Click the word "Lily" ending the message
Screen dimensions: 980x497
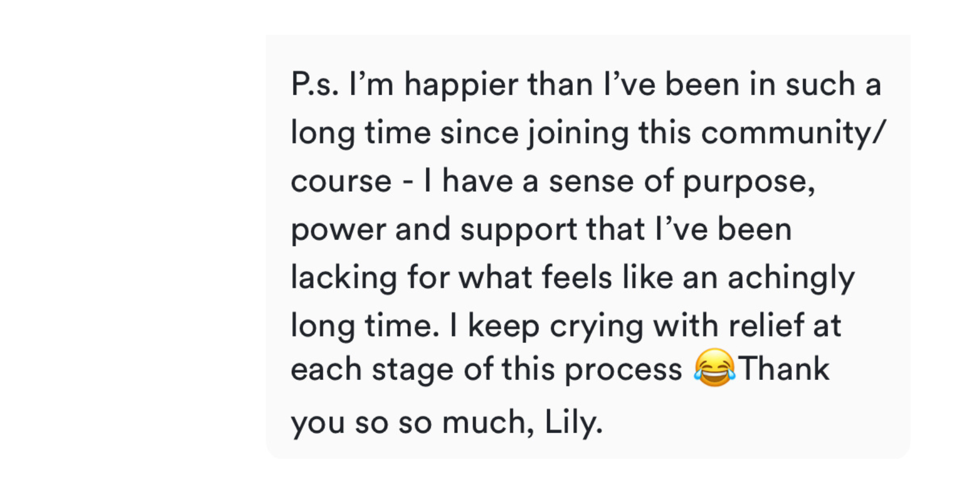click(573, 422)
